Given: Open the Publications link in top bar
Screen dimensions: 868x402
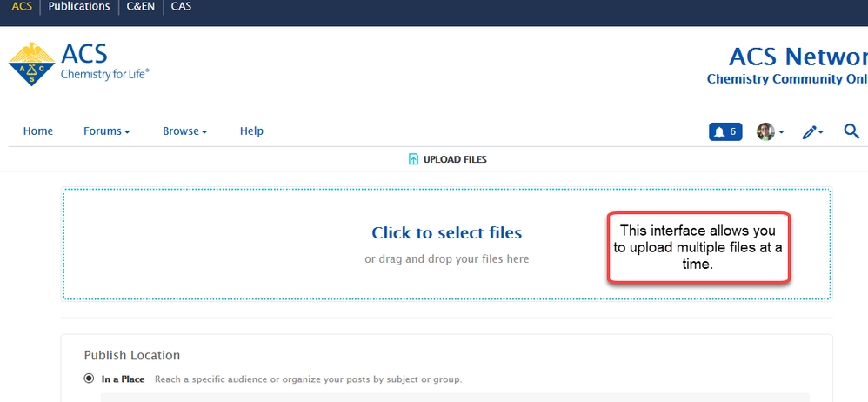Looking at the screenshot, I should pos(79,7).
